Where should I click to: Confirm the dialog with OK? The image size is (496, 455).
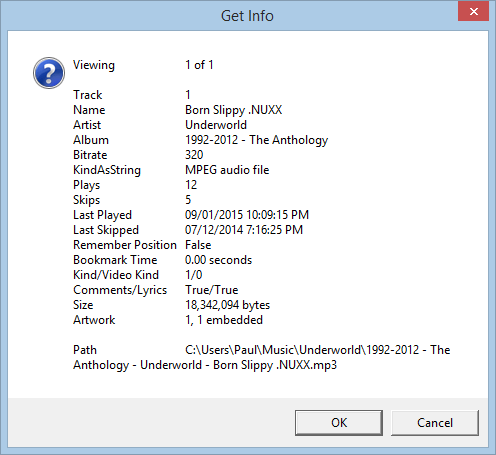click(x=339, y=423)
